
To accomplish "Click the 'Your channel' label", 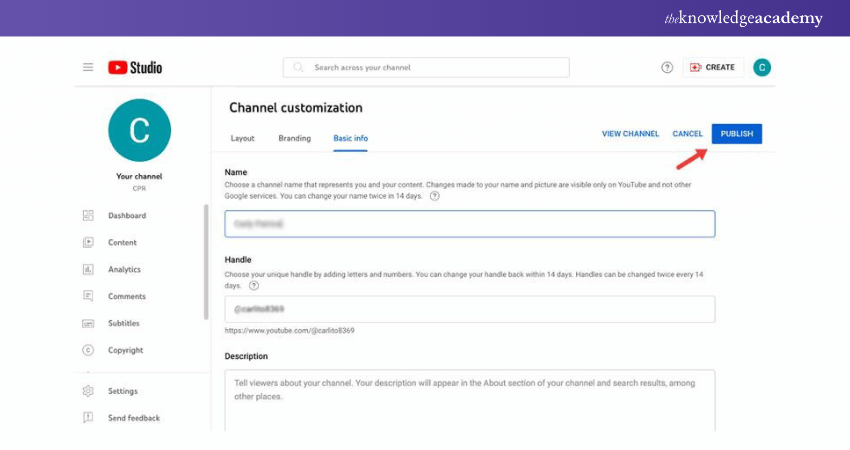I will point(139,176).
